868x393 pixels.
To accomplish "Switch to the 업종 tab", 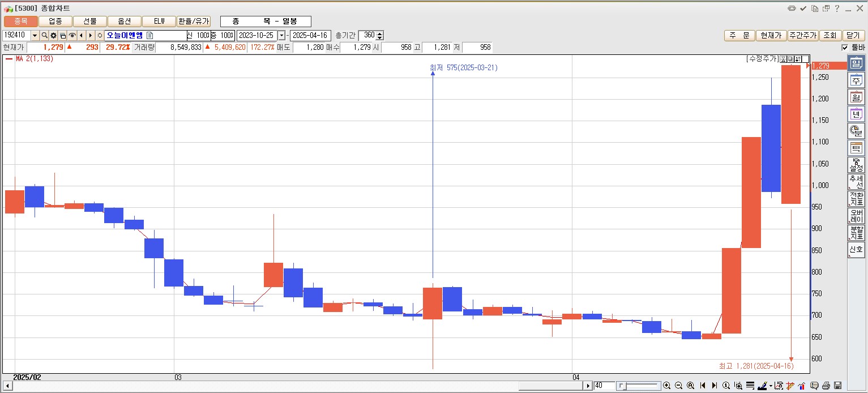I will [55, 22].
